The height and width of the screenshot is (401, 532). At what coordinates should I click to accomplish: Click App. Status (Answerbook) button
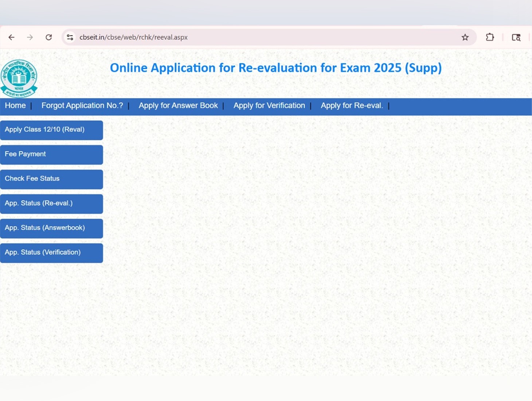click(51, 228)
